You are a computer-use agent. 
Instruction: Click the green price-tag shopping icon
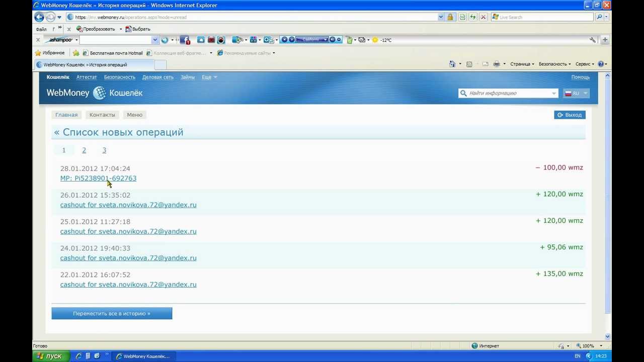click(x=349, y=40)
